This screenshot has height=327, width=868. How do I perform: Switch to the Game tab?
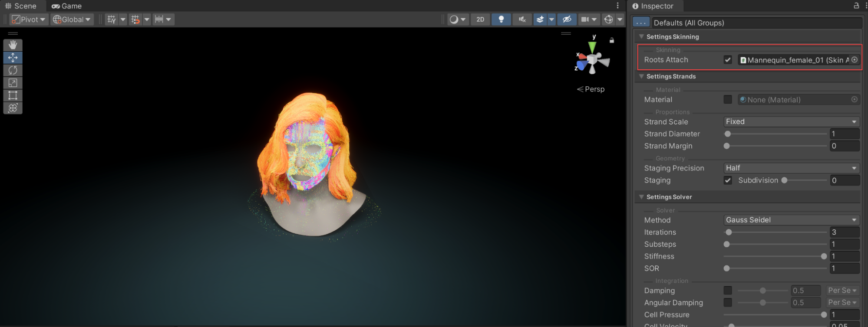pyautogui.click(x=67, y=6)
